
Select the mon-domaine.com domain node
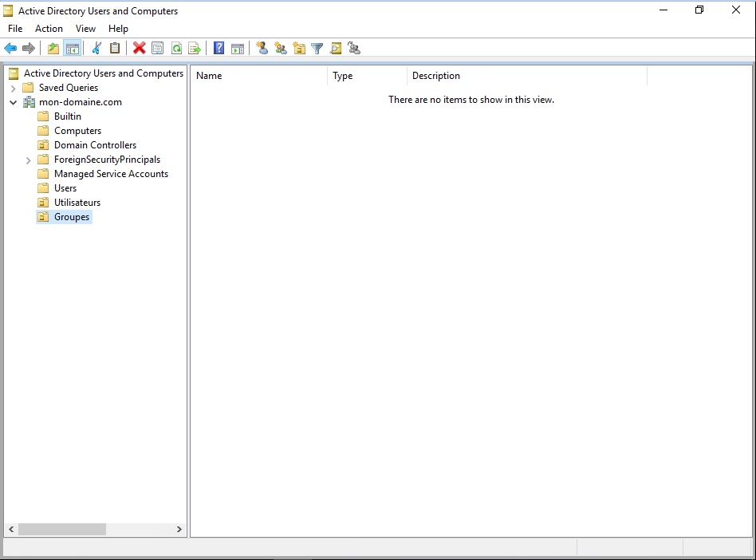click(x=81, y=102)
